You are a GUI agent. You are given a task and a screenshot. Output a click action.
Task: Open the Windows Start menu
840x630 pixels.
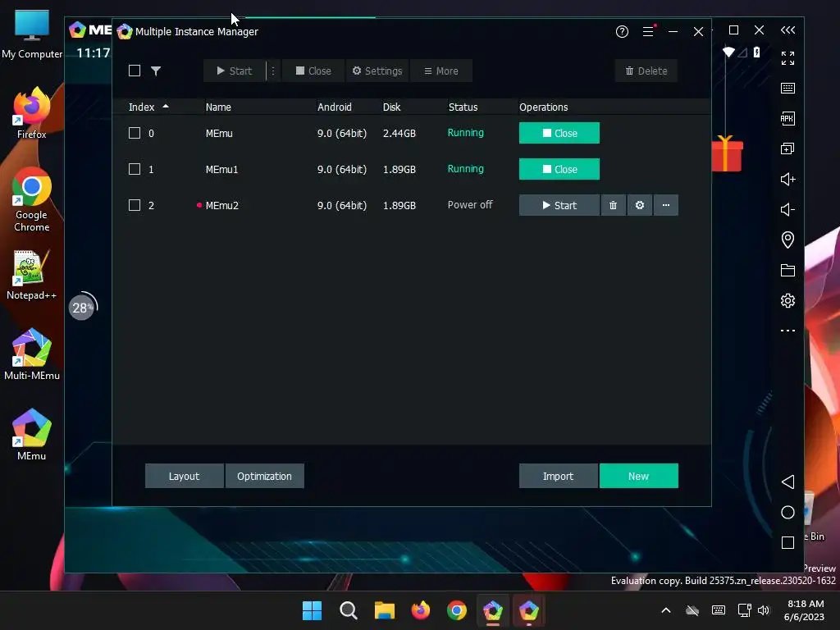pos(312,610)
